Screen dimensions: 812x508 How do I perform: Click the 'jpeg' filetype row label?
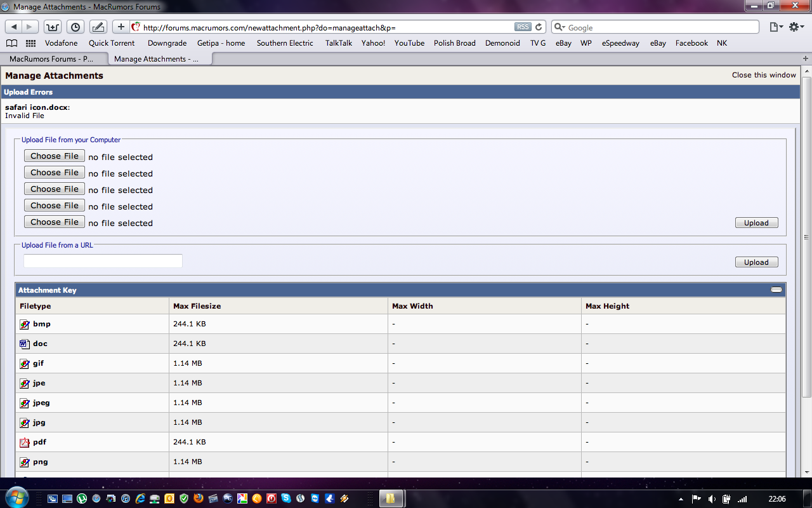(x=41, y=403)
